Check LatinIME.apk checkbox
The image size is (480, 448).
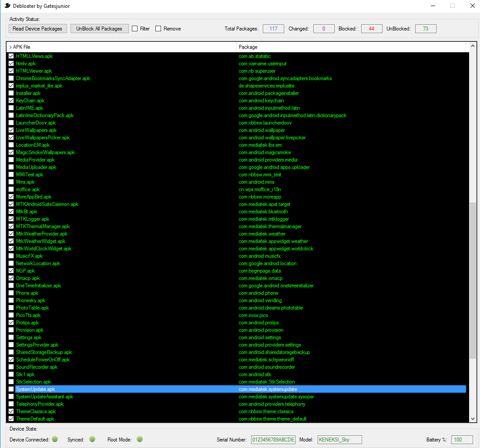[x=11, y=108]
